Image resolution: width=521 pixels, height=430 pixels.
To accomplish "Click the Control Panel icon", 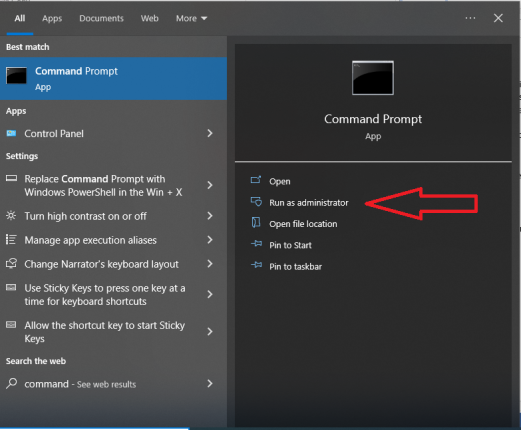I will click(11, 134).
